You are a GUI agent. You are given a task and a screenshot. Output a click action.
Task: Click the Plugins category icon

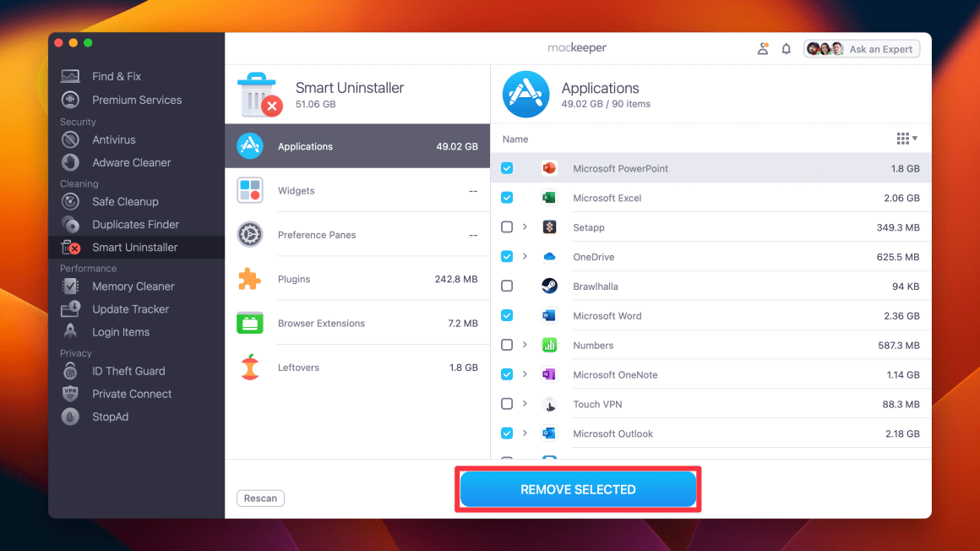coord(250,278)
